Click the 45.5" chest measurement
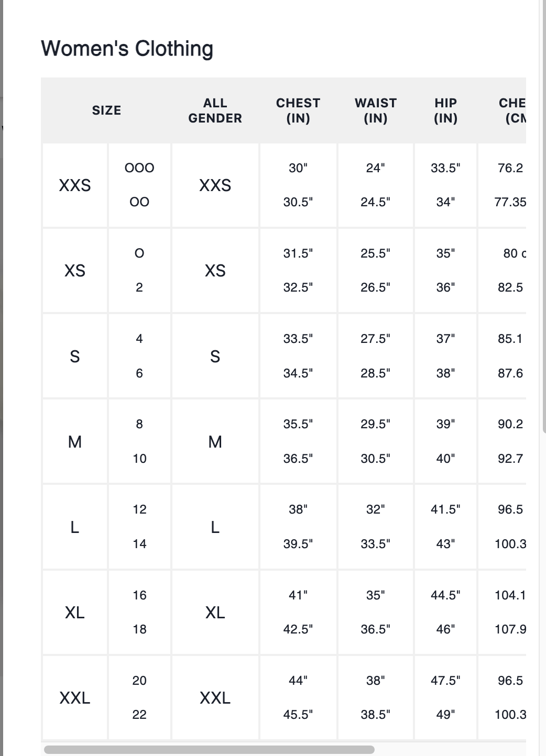Image resolution: width=546 pixels, height=756 pixels. pos(298,715)
